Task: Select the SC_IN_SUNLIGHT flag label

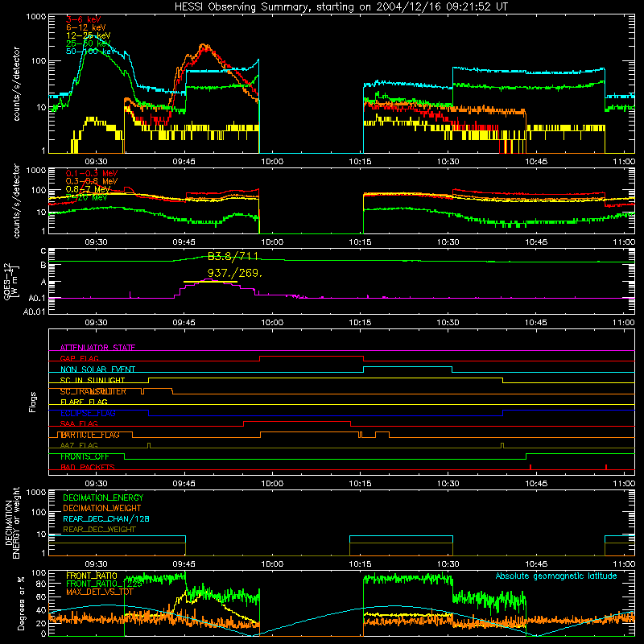Action: pyautogui.click(x=93, y=380)
